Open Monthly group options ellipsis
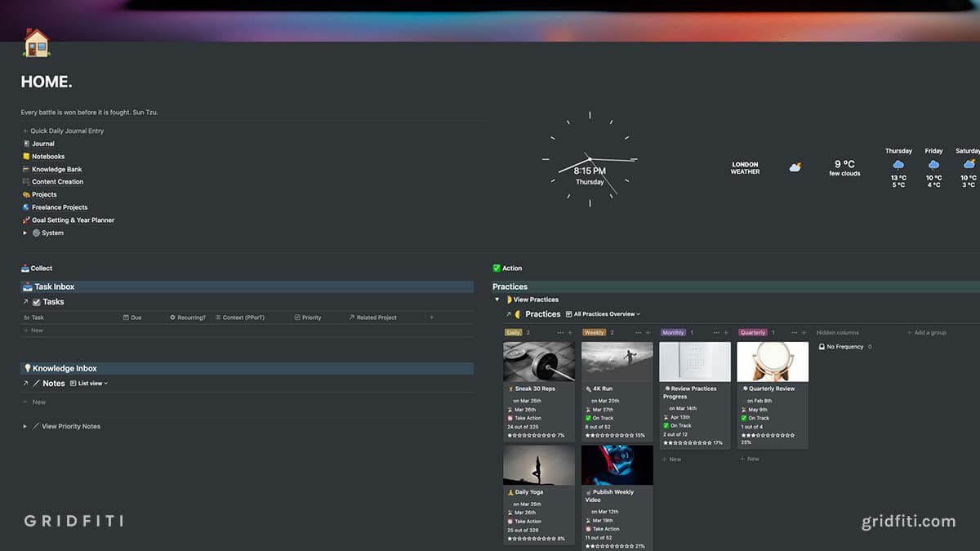The width and height of the screenshot is (980, 551). [716, 333]
